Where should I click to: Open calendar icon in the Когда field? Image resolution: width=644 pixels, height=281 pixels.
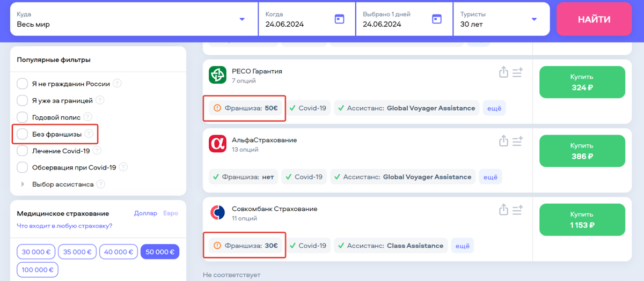(339, 19)
